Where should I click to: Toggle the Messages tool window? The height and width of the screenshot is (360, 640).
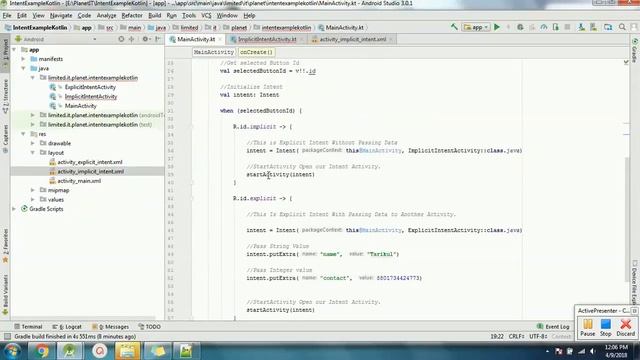(x=110, y=327)
